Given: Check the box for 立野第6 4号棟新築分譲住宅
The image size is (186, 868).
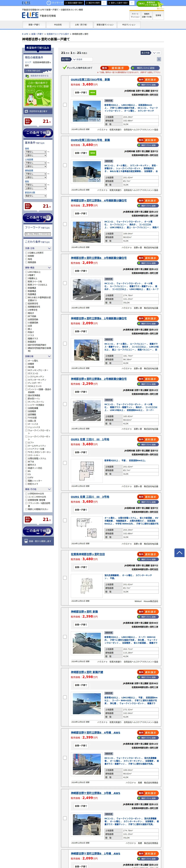Looking at the screenshot, I should point(65,224).
